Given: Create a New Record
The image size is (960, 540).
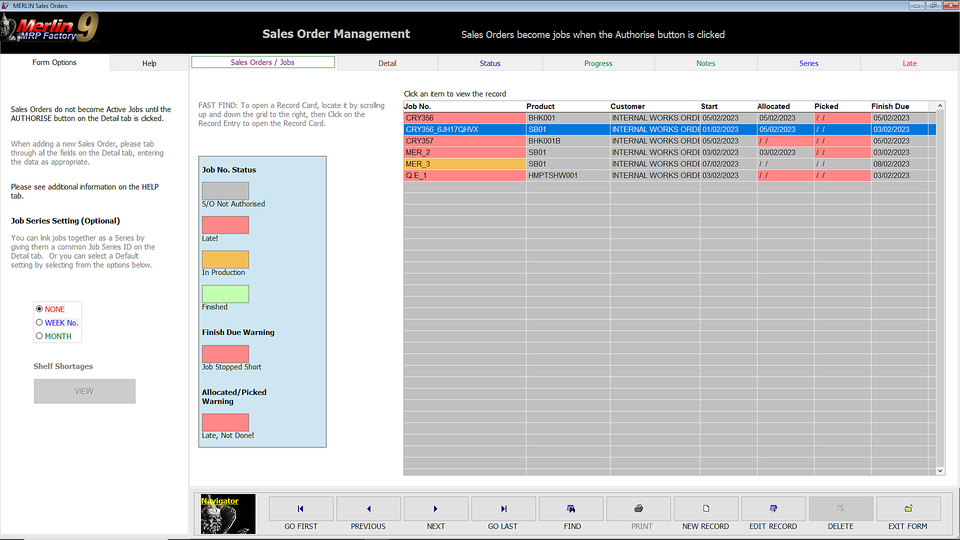Looking at the screenshot, I should pos(705,508).
